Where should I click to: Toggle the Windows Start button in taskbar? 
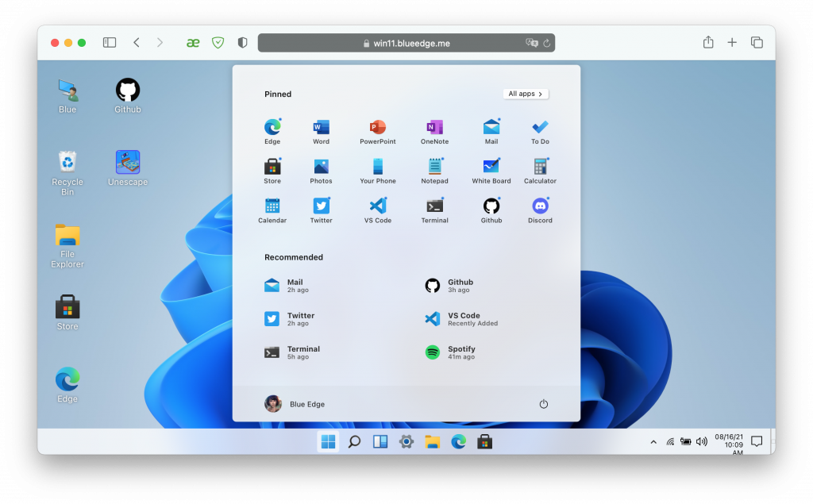328,442
